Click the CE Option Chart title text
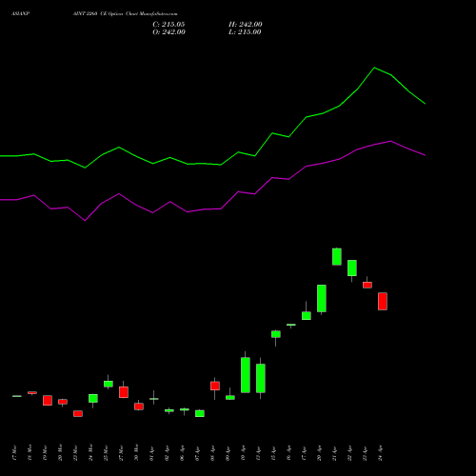Viewport: 476px width, 476px height. tap(125, 14)
